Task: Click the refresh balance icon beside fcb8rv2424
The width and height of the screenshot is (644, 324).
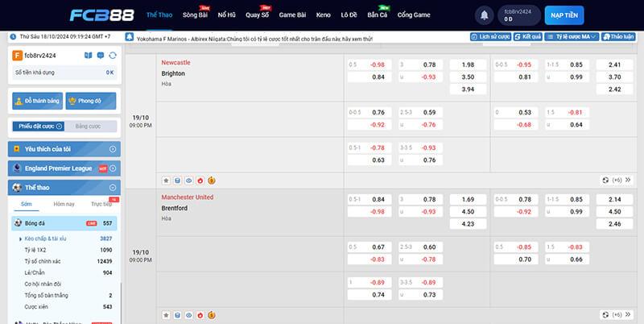Action: [112, 55]
